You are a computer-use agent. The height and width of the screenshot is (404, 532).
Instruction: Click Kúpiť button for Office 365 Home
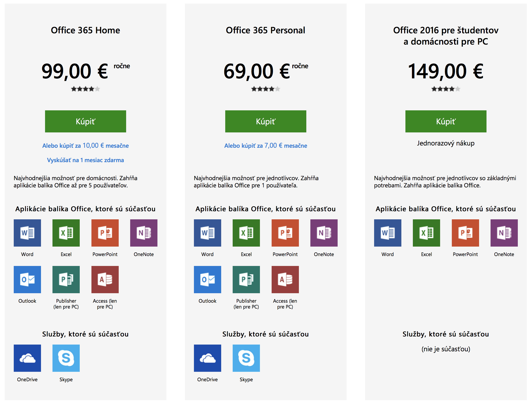click(85, 121)
